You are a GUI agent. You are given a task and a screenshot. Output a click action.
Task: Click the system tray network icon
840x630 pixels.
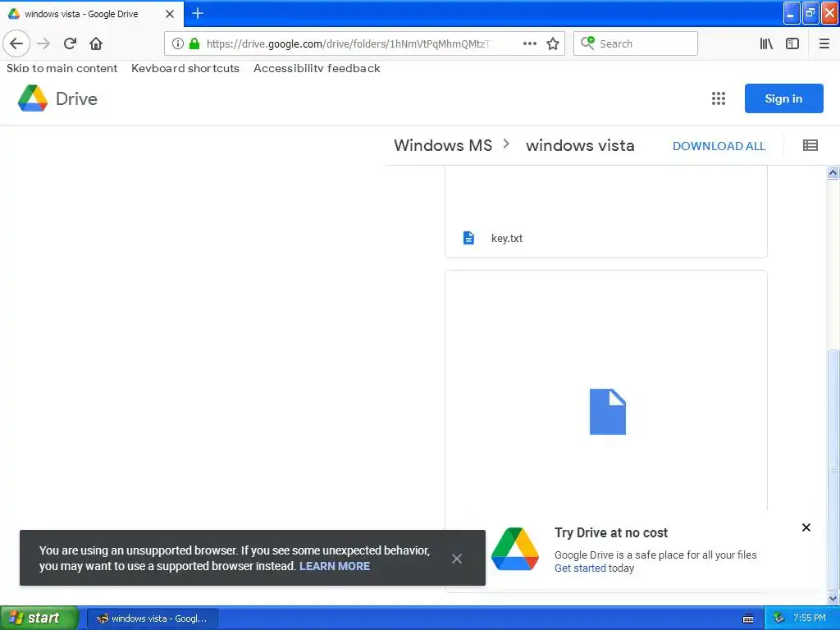pos(778,619)
